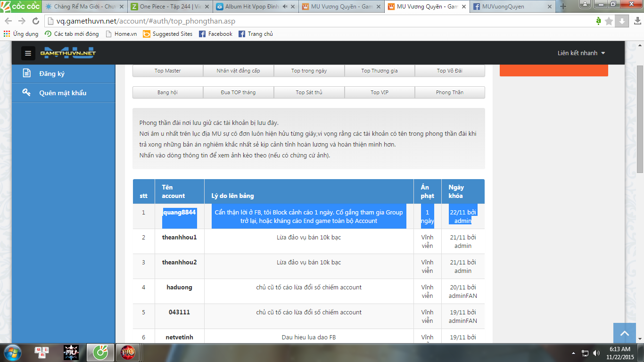
Task: Switch to the One Piece Tập 244 tab
Action: [171, 7]
